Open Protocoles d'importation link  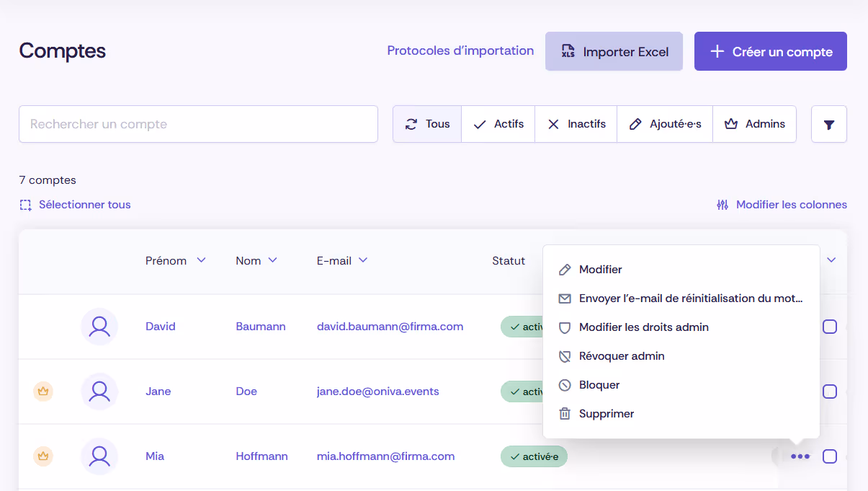[460, 50]
